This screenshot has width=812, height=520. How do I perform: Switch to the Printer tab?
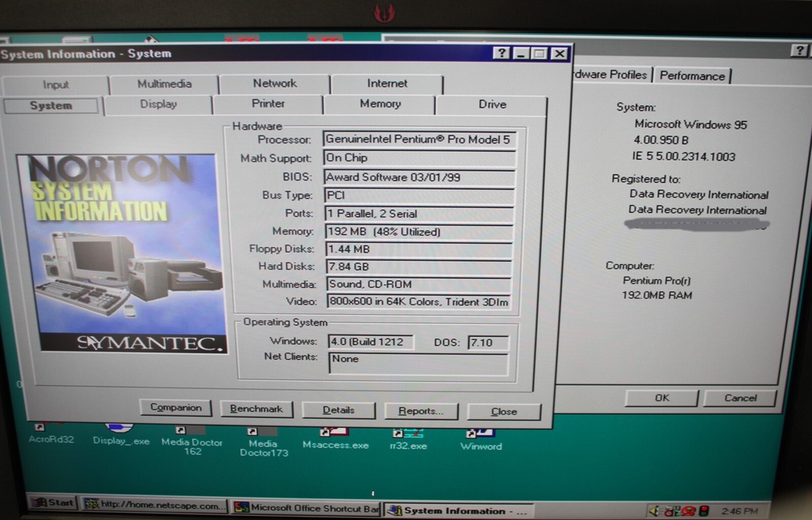point(269,104)
